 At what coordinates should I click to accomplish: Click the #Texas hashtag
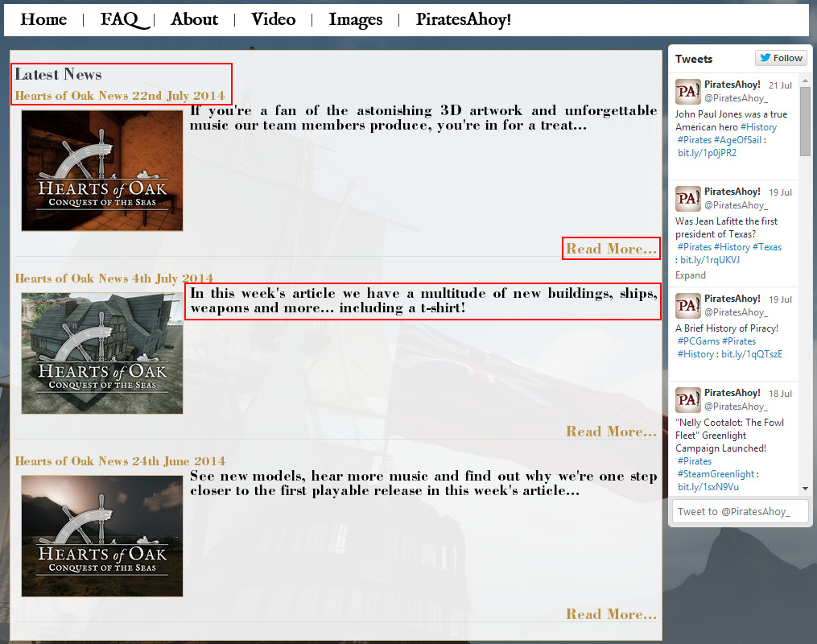pos(767,247)
